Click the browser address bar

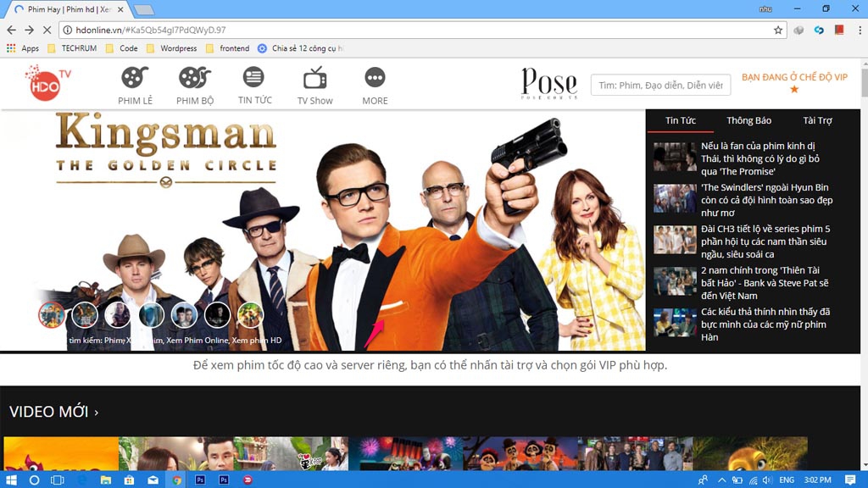pos(420,30)
